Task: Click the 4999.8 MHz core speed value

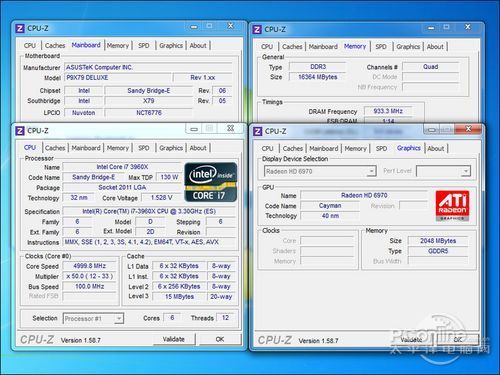Action: click(x=89, y=266)
